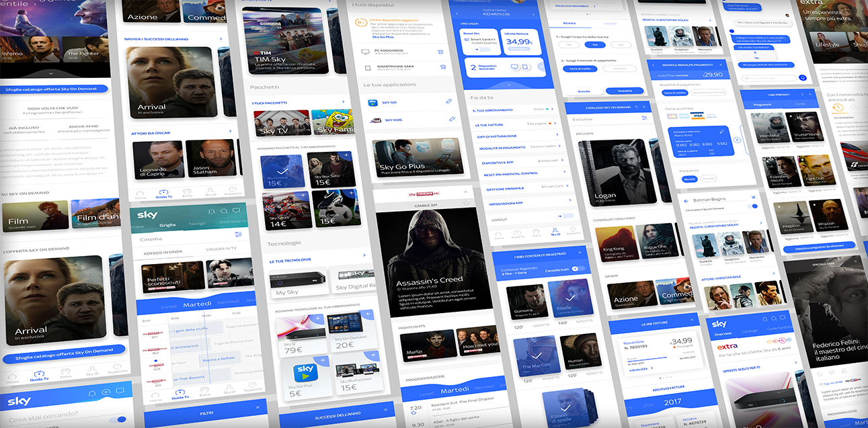The width and height of the screenshot is (868, 428).
Task: Toggle Cancella tutti switch
Action: (x=579, y=269)
